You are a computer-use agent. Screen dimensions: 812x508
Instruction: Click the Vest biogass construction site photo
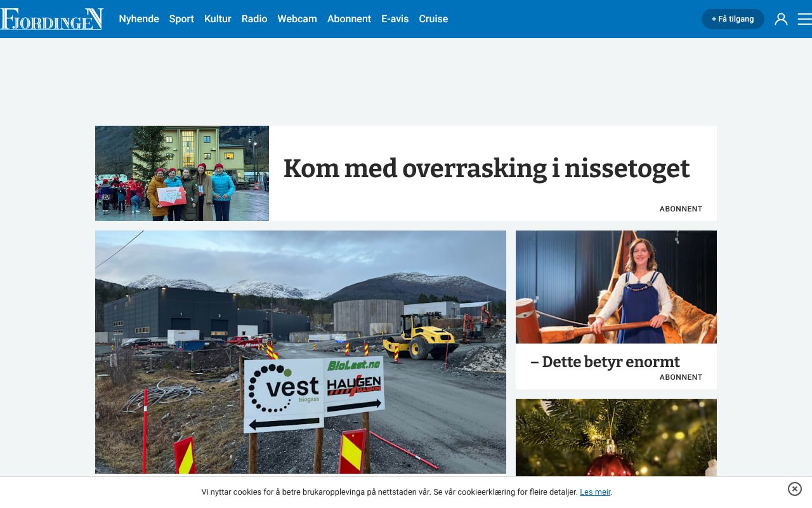click(300, 352)
